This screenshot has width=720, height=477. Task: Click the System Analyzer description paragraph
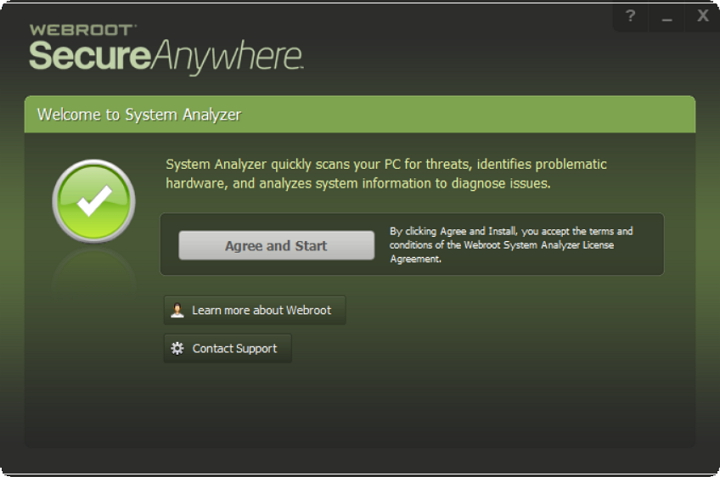[x=386, y=174]
